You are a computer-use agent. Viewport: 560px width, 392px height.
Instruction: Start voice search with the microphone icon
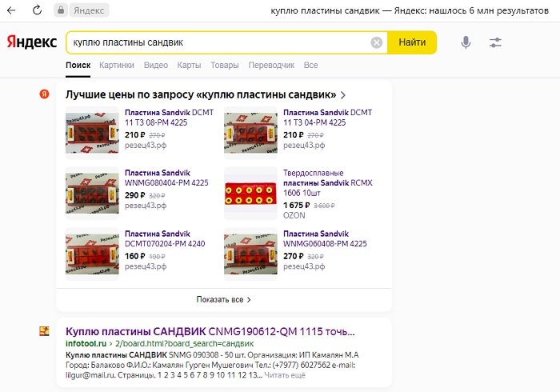coord(466,42)
